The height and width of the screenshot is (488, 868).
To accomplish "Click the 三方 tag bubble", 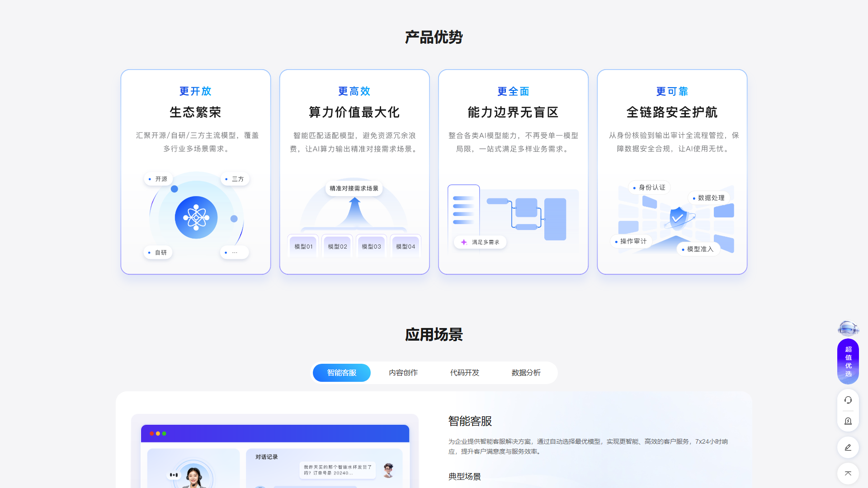I will tap(235, 179).
